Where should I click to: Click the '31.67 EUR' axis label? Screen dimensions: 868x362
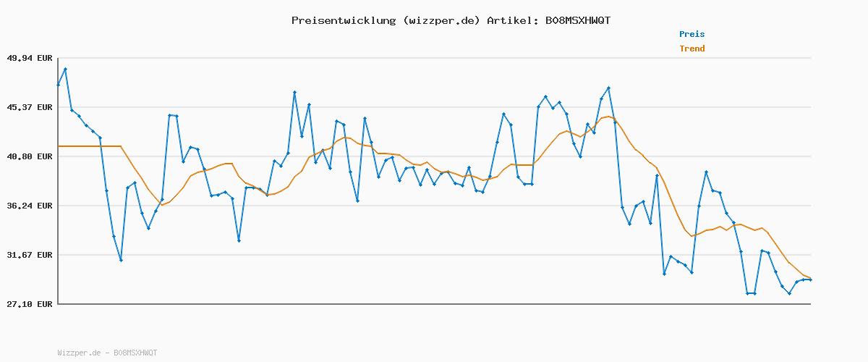pyautogui.click(x=30, y=255)
